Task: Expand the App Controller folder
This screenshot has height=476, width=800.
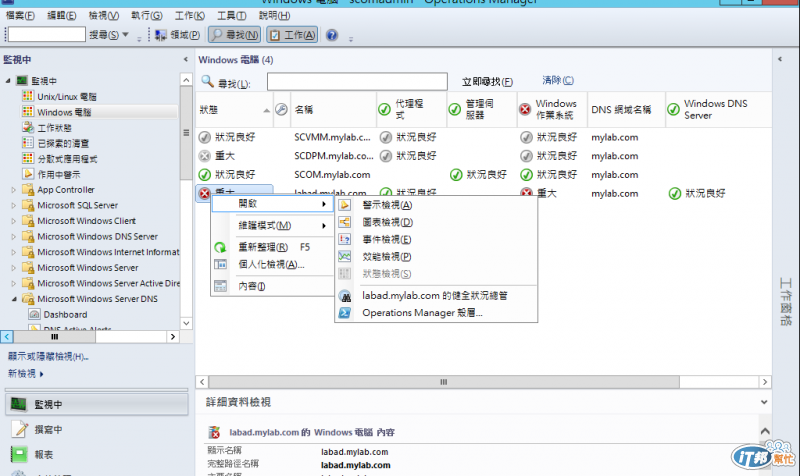Action: pyautogui.click(x=14, y=190)
